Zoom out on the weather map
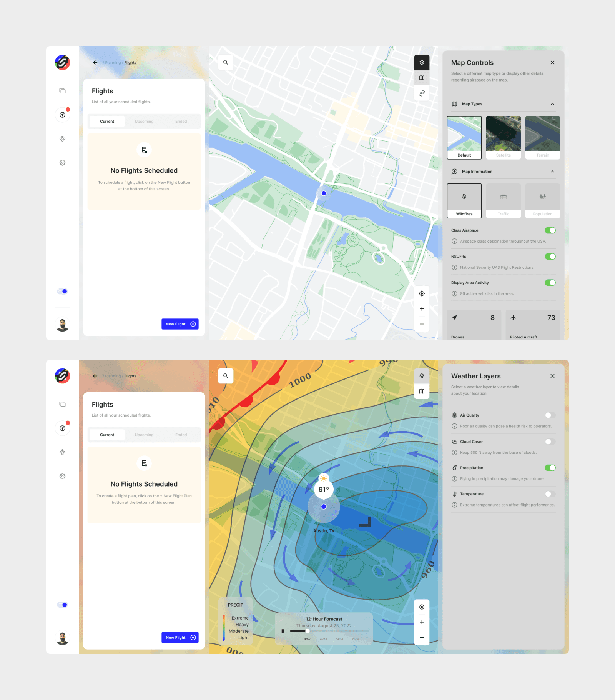Viewport: 615px width, 700px height. tap(422, 638)
